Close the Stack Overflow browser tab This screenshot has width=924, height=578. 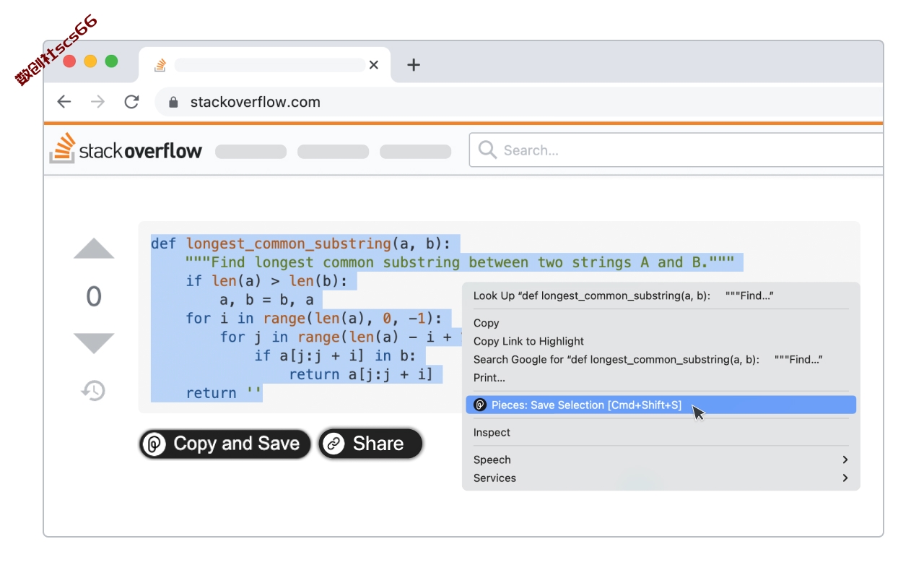tap(374, 65)
